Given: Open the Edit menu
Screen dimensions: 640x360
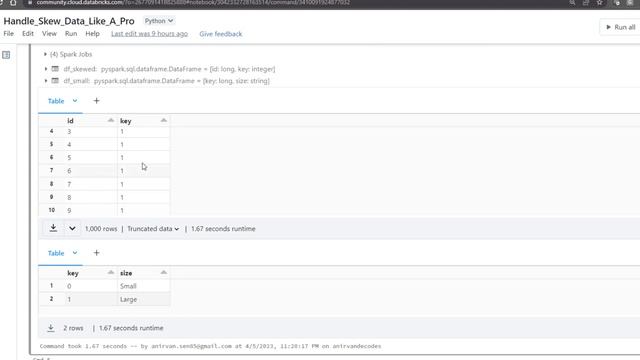Looking at the screenshot, I should pyautogui.click(x=28, y=34).
